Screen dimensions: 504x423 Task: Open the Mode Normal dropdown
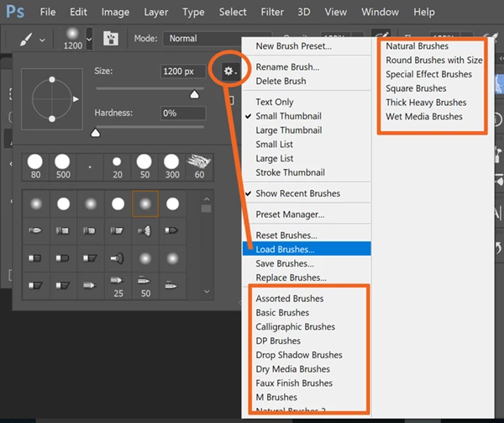[218, 39]
